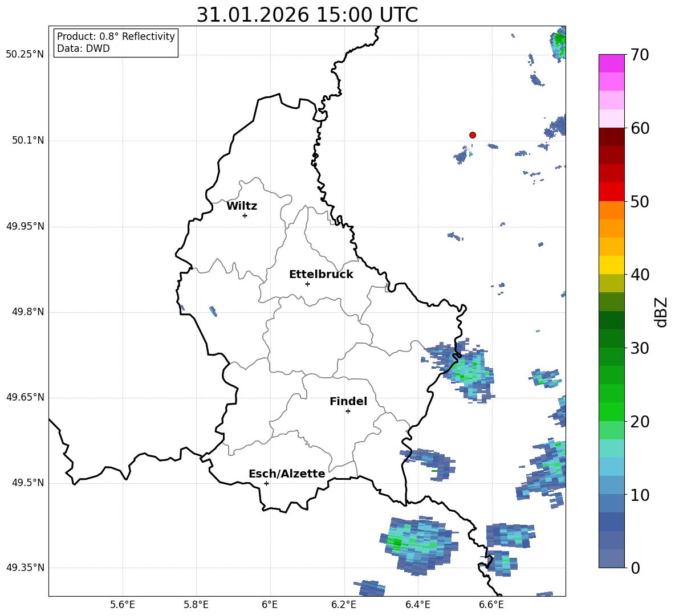Click the yellow swatch just above 40
The image size is (675, 616).
611,265
